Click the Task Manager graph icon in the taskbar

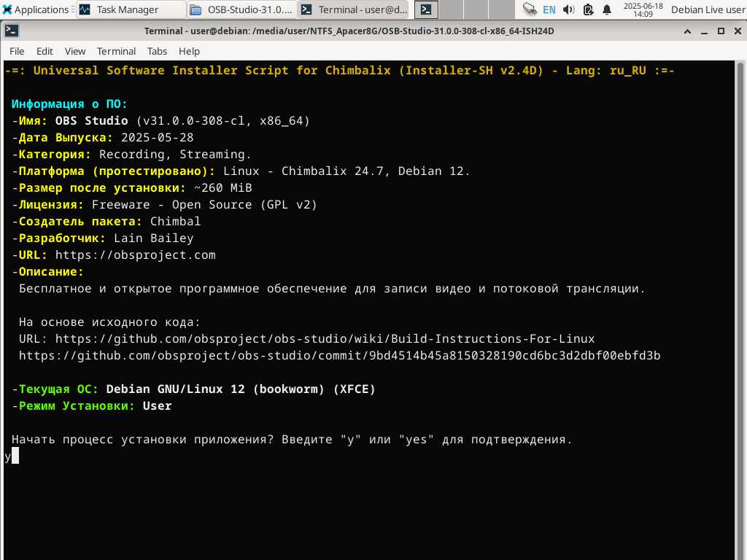[85, 9]
